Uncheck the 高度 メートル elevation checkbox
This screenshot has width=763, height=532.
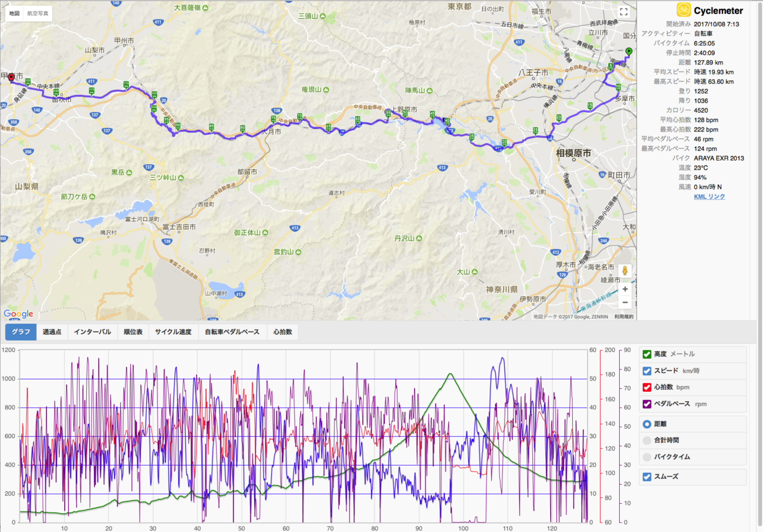click(x=647, y=354)
